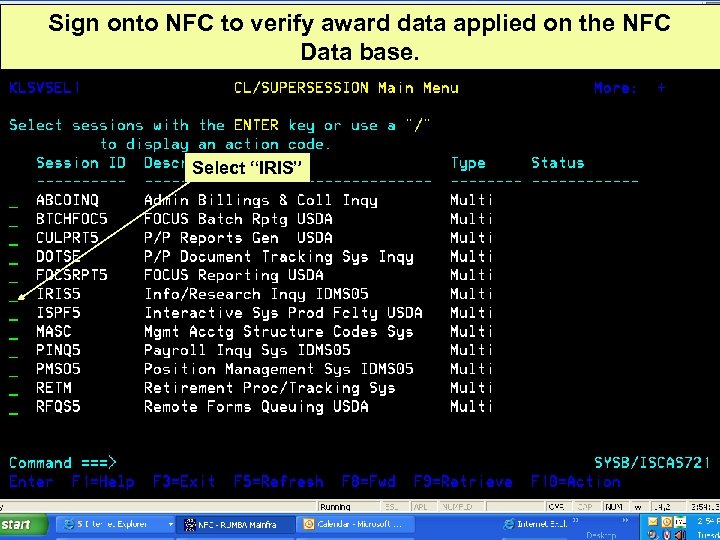Click 'Mgmt Acctg Structure Codes Sys' description
Viewport: 720px width, 540px height.
pos(279,332)
